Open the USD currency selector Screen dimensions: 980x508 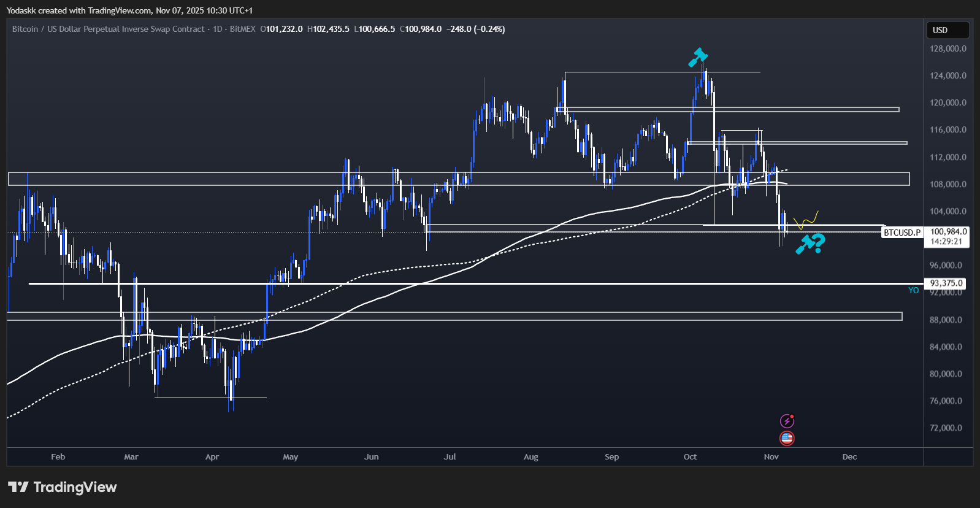pyautogui.click(x=947, y=30)
